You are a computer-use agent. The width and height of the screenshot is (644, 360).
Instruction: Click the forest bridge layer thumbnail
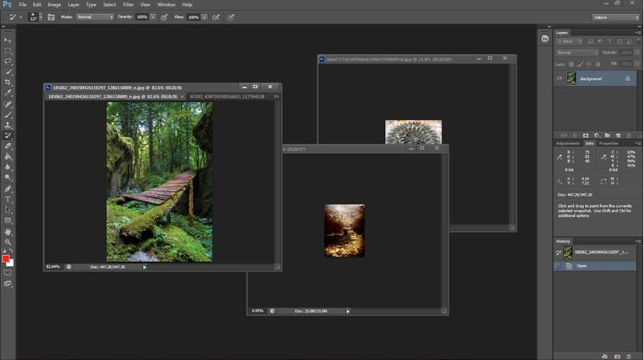click(572, 78)
